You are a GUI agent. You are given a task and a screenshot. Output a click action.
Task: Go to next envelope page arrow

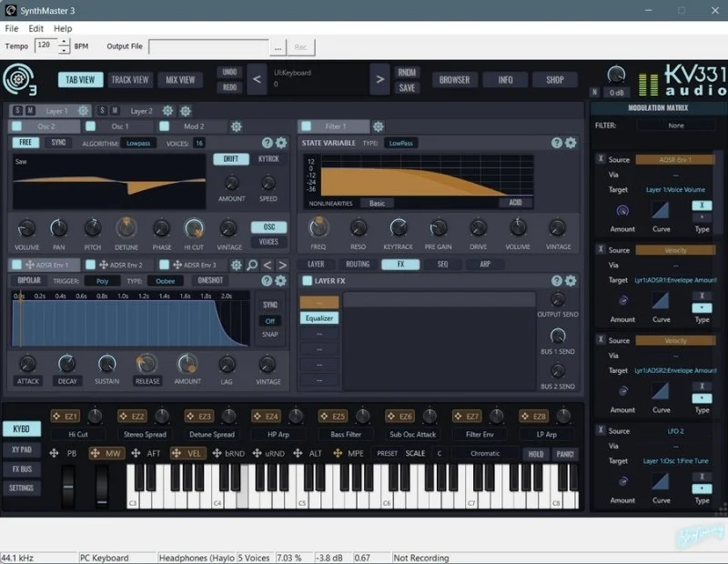(282, 265)
